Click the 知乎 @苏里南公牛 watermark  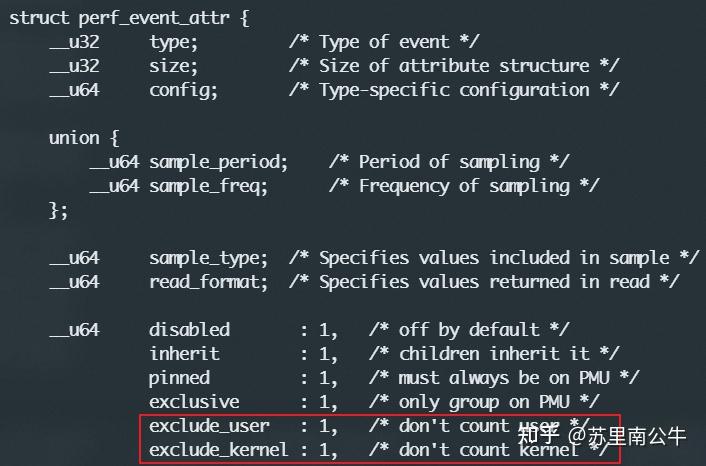611,436
